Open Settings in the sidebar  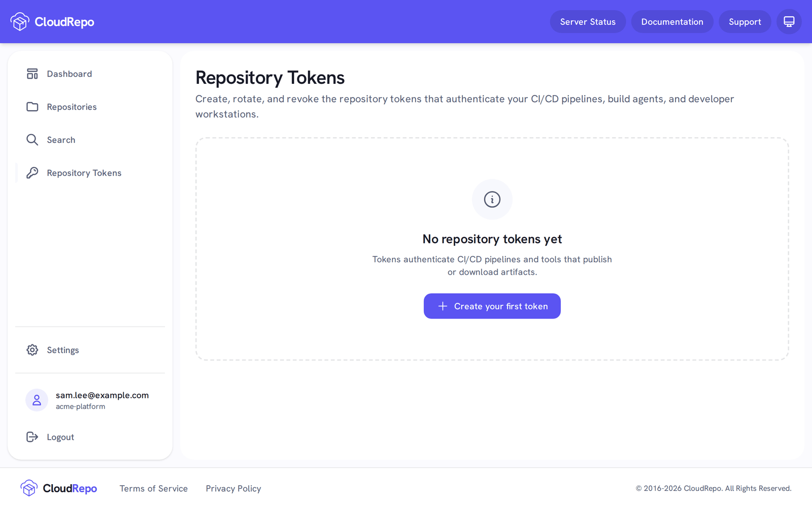pos(90,350)
